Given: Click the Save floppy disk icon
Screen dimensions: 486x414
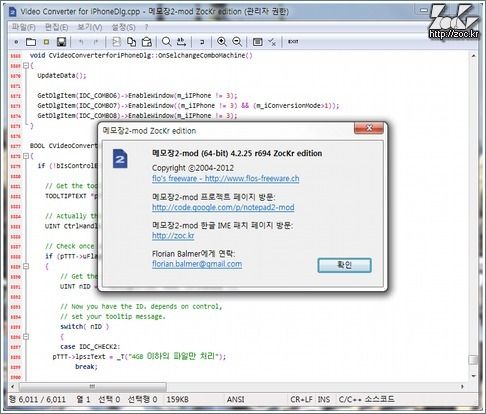Looking at the screenshot, I should point(61,42).
